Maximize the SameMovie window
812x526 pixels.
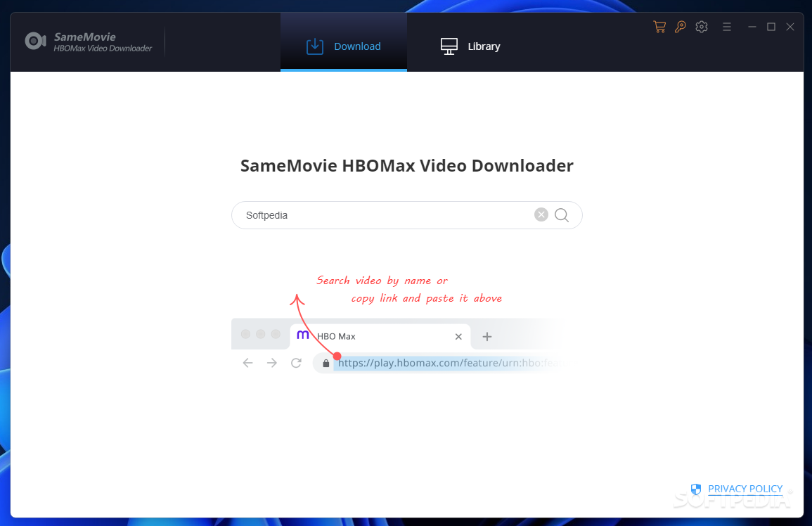click(771, 27)
